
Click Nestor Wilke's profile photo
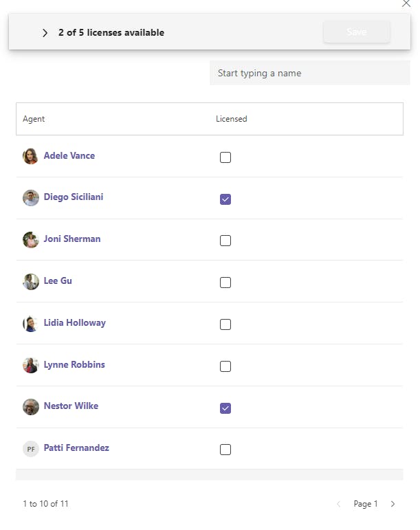click(30, 407)
